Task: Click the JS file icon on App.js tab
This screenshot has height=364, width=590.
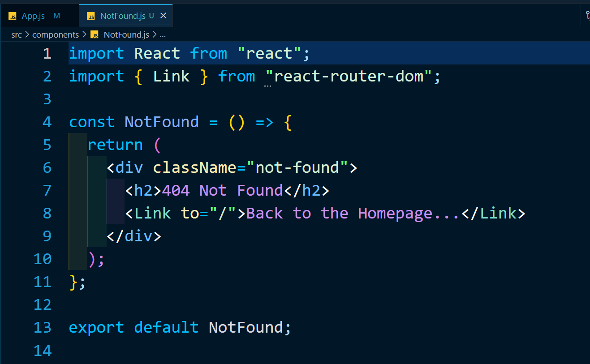Action: [x=13, y=17]
